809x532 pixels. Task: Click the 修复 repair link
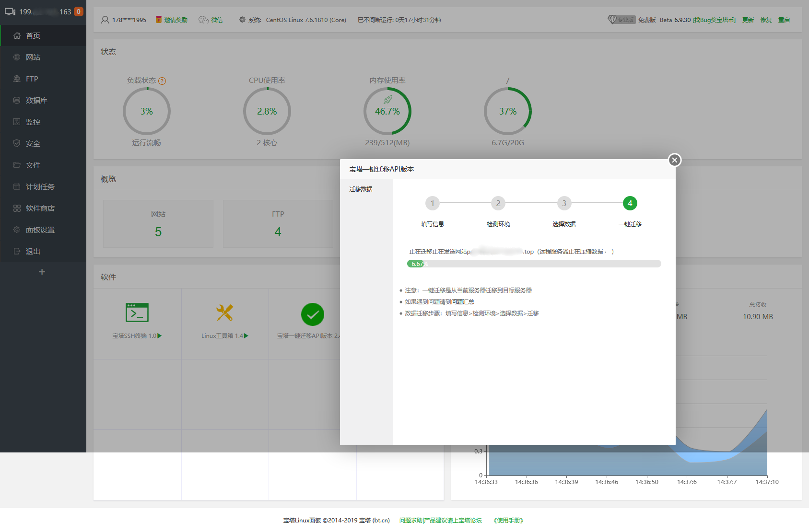[x=766, y=20]
